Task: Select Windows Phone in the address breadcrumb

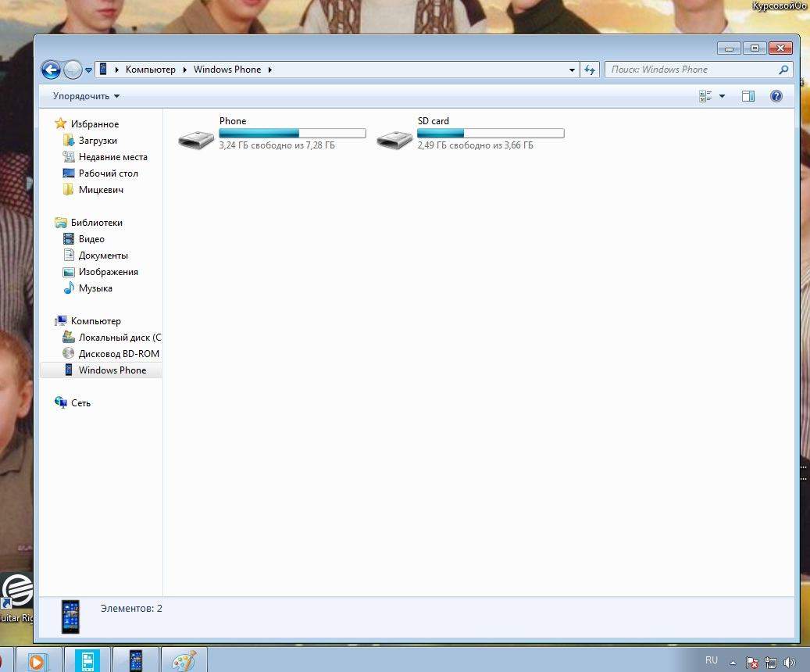Action: 227,70
